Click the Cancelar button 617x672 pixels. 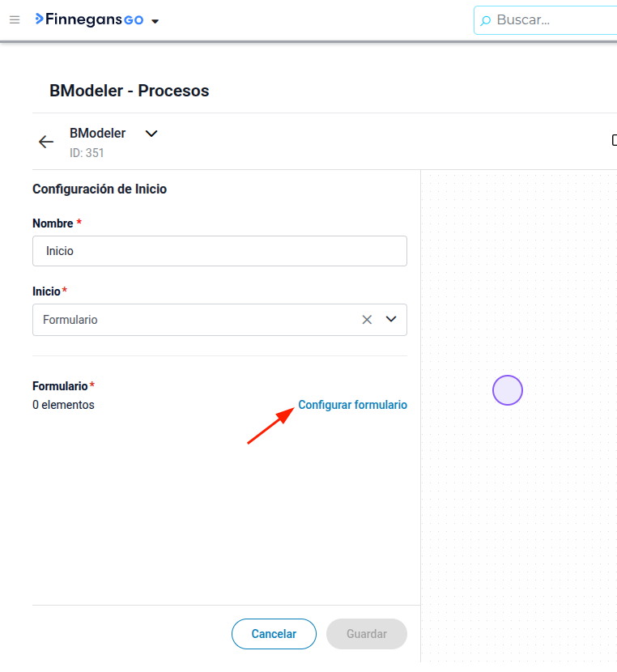(274, 633)
